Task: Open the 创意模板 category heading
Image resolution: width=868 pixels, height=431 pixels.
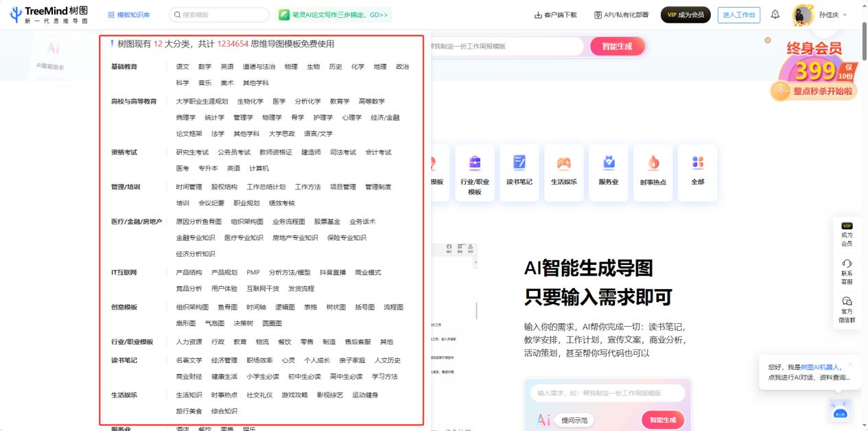Action: (x=124, y=307)
